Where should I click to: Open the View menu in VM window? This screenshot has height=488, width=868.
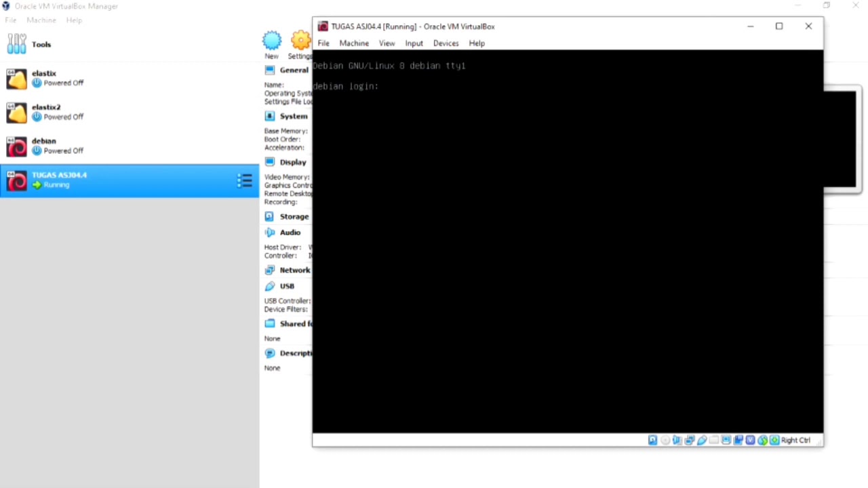click(387, 43)
